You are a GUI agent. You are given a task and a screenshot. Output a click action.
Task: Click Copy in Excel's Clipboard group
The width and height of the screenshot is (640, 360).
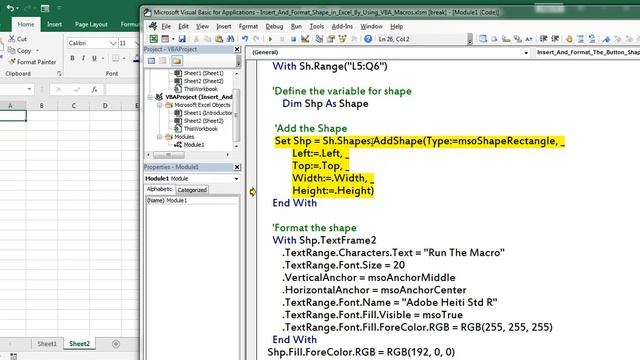point(20,51)
